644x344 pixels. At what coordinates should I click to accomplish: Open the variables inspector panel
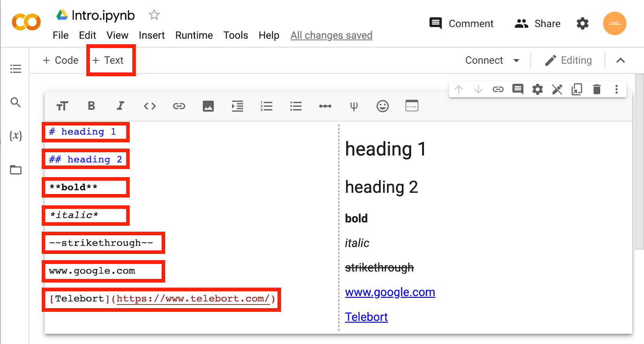point(16,136)
